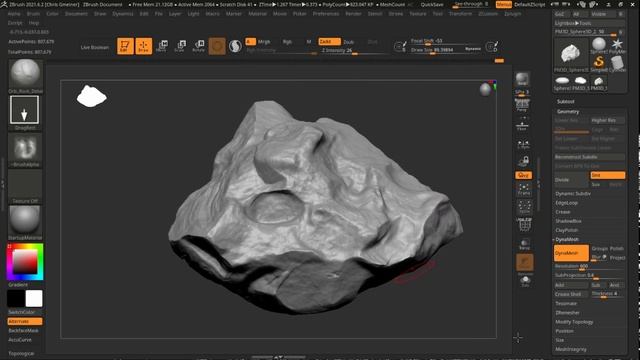
Task: Toggle the DynaMesh button
Action: tap(571, 253)
